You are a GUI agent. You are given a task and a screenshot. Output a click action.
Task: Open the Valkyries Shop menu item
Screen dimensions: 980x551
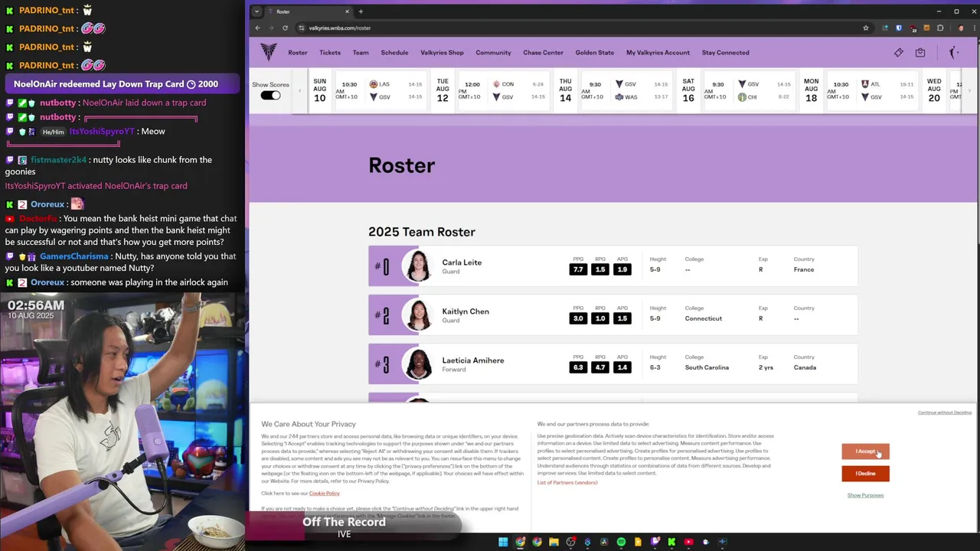tap(442, 53)
